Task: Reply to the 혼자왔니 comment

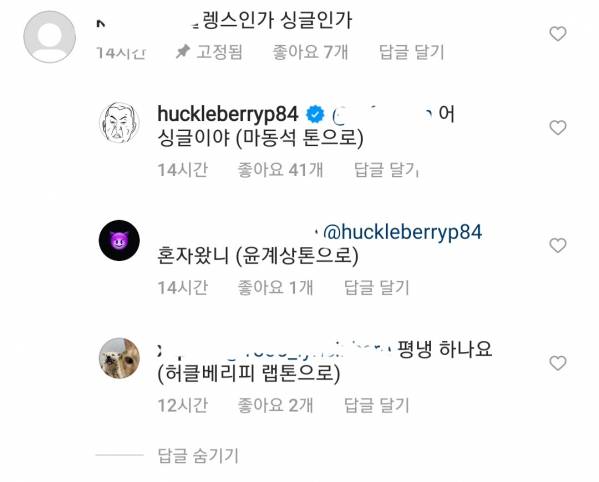Action: tap(377, 287)
